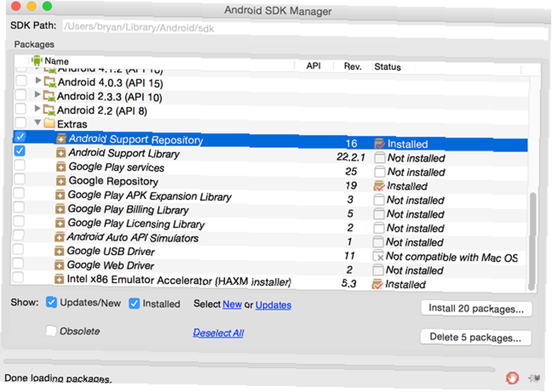Viewport: 552px width, 392px height.
Task: Enable the Obsolete checkbox
Action: click(51, 330)
